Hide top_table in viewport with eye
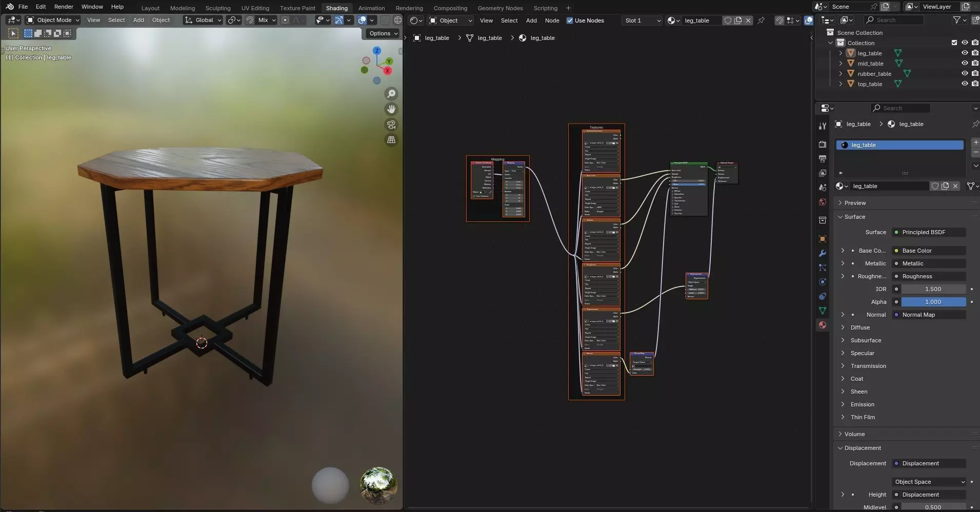 tap(964, 84)
